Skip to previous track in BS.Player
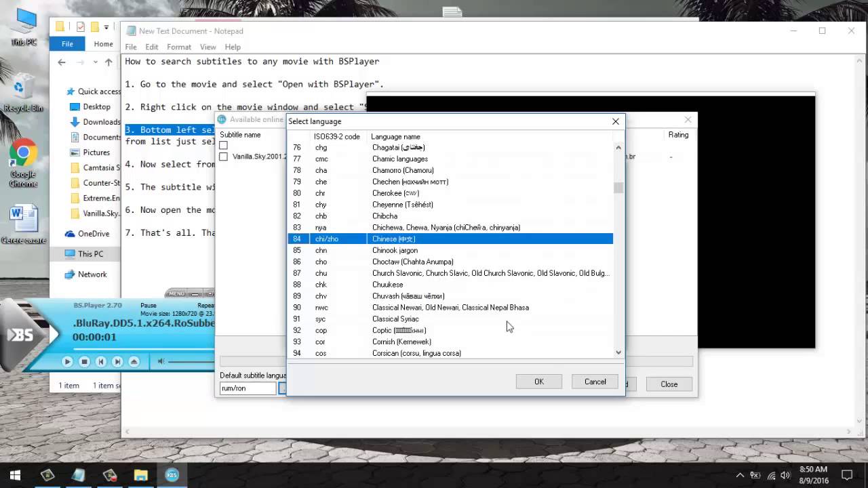868x488 pixels. [101, 361]
